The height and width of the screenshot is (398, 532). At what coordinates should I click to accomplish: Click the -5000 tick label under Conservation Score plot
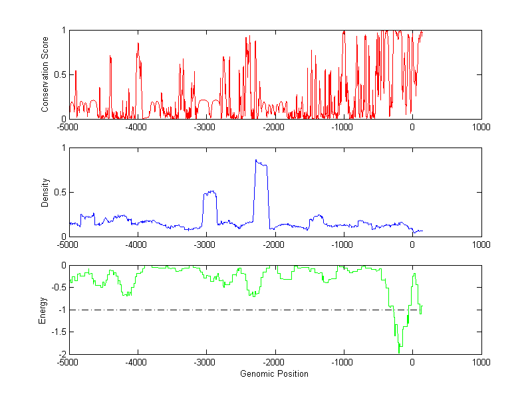(68, 127)
